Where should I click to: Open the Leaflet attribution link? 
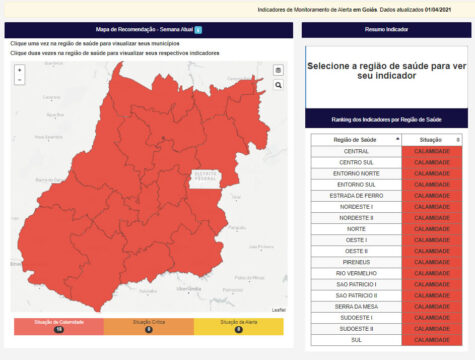click(279, 310)
